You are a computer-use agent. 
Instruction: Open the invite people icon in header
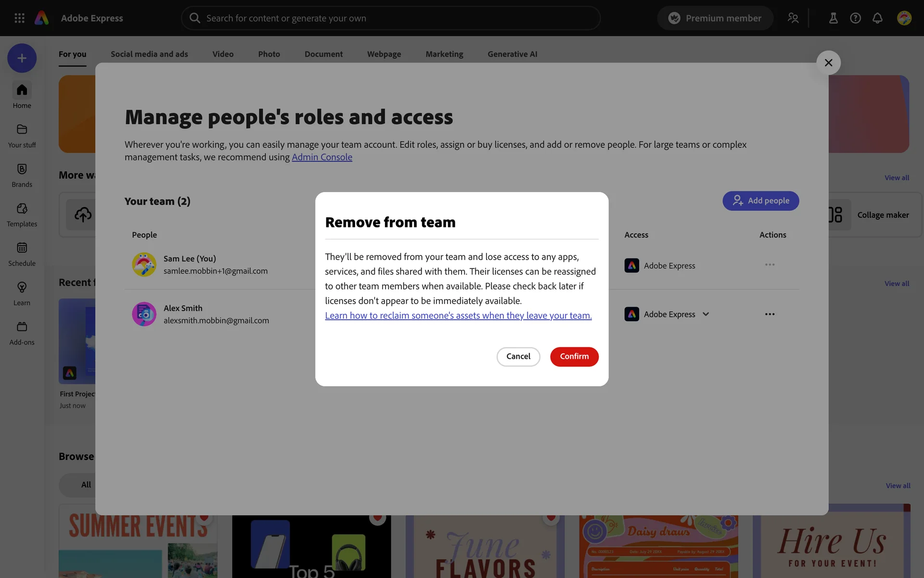tap(793, 18)
